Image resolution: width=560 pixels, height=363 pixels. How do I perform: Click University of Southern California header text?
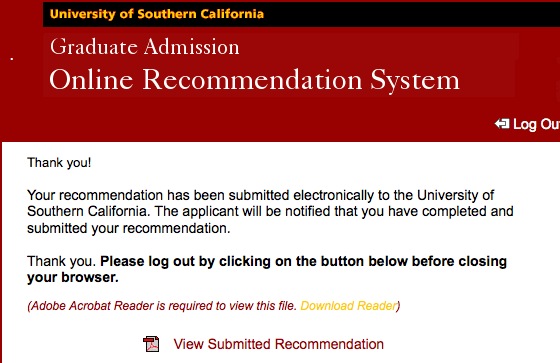[157, 14]
